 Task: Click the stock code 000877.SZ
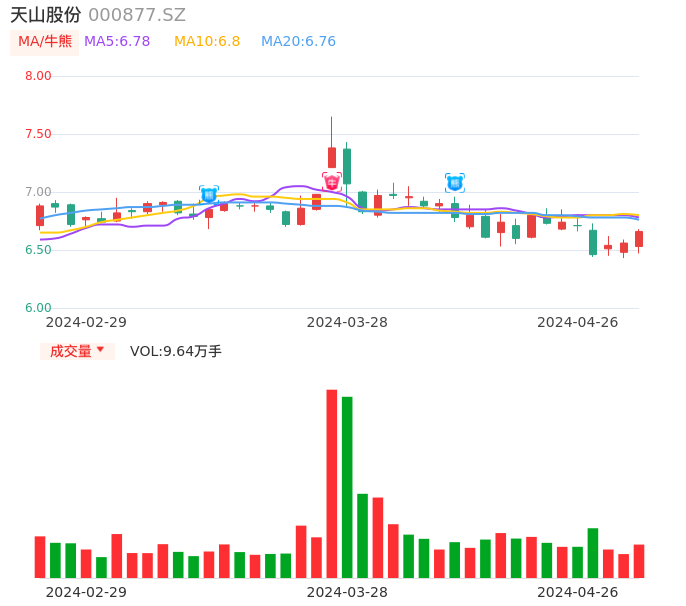[137, 15]
